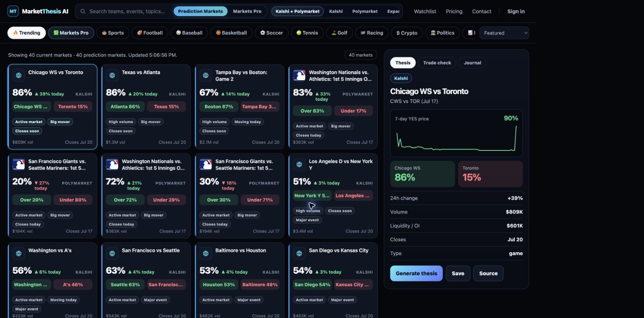Click MLB logo on Washington Nationals 83% card
Viewport: 644px width, 318px height.
click(x=299, y=76)
